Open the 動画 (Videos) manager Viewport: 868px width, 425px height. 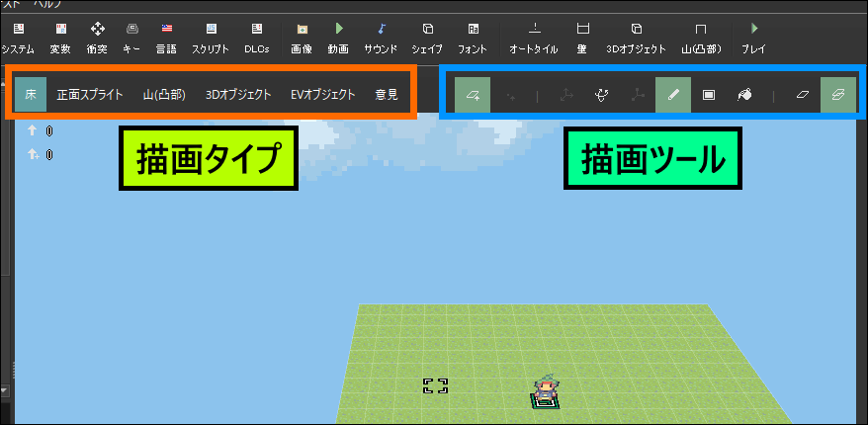[x=338, y=36]
